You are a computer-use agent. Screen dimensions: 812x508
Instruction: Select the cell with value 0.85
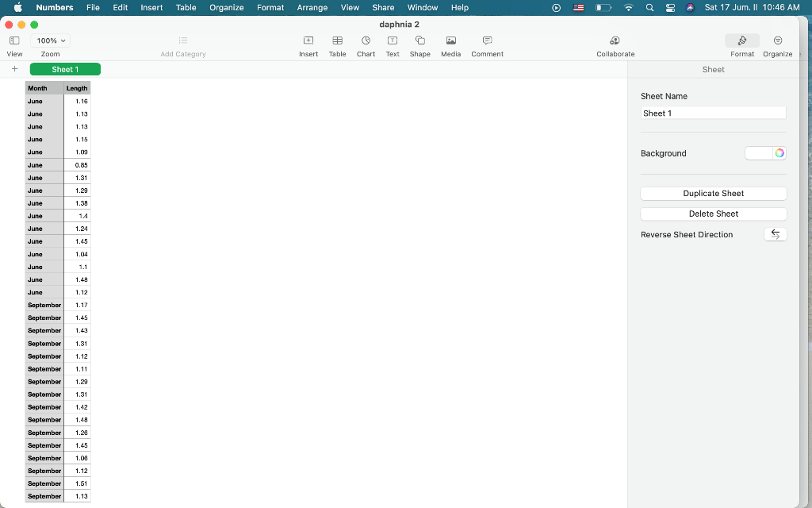tap(77, 165)
